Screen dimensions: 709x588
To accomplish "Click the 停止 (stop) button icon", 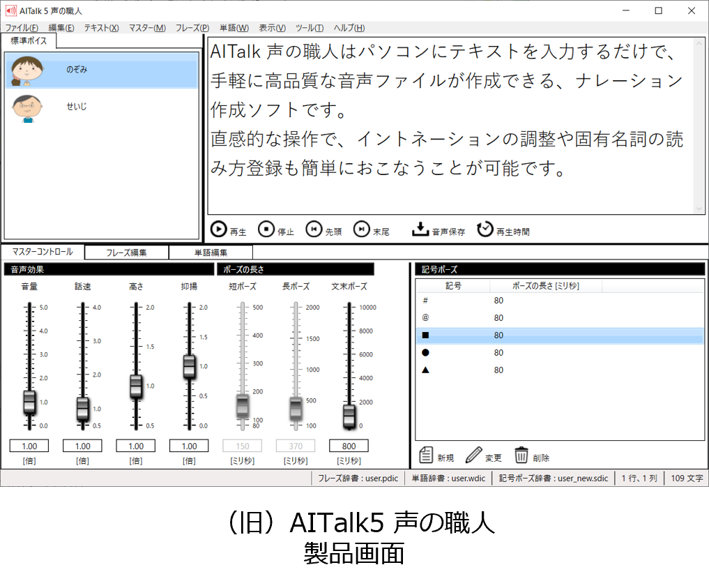I will point(266,229).
